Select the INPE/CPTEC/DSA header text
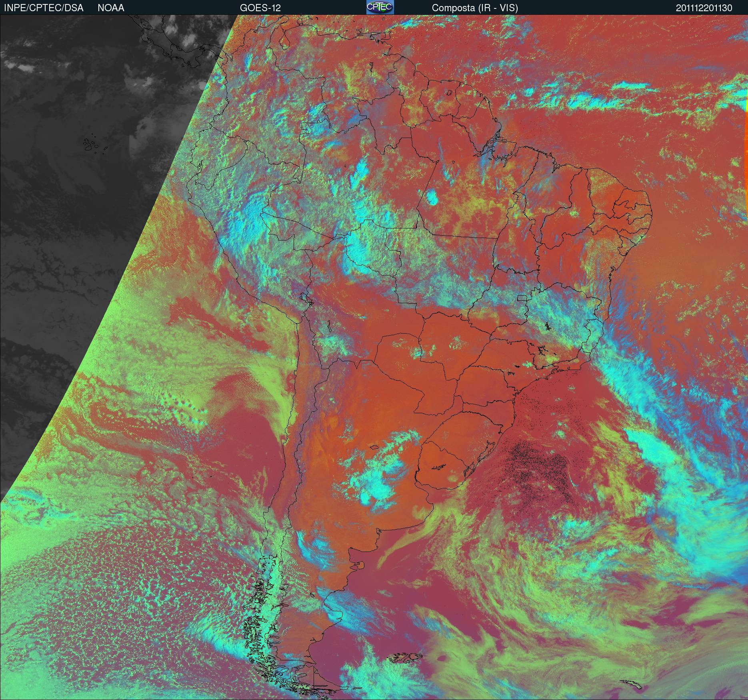 44,8
